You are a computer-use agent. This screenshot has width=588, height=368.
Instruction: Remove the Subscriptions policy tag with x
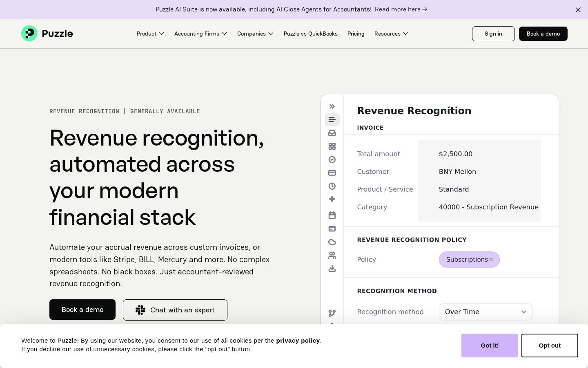pos(491,260)
